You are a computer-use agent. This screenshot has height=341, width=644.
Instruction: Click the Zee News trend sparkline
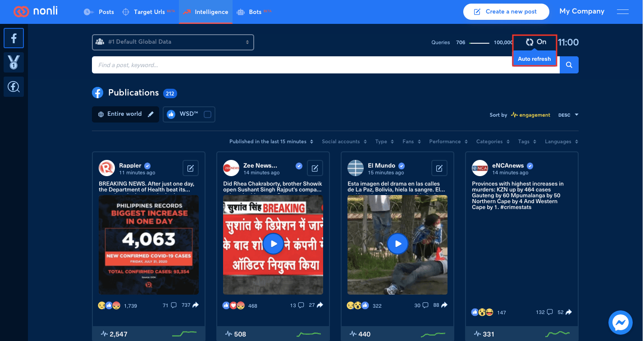pyautogui.click(x=309, y=334)
